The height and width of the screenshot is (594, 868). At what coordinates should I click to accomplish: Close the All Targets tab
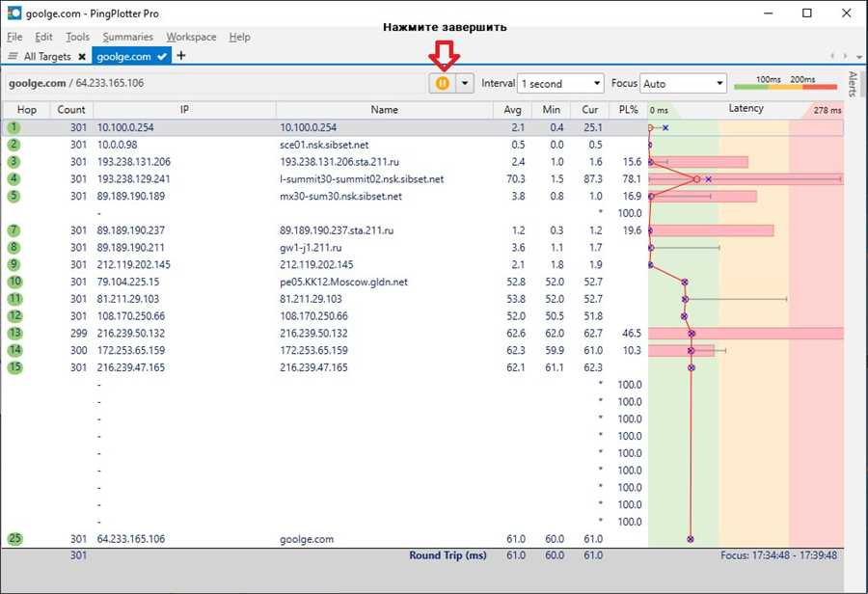point(82,57)
